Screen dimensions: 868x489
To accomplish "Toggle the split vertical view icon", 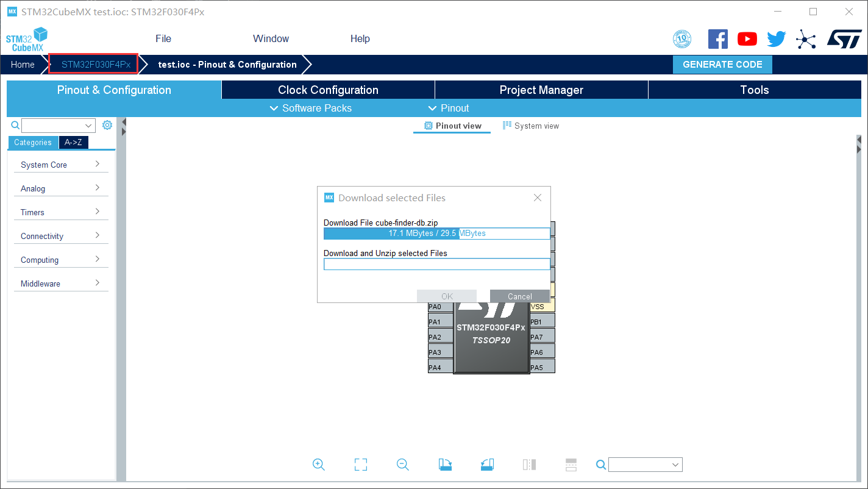I will pos(529,465).
